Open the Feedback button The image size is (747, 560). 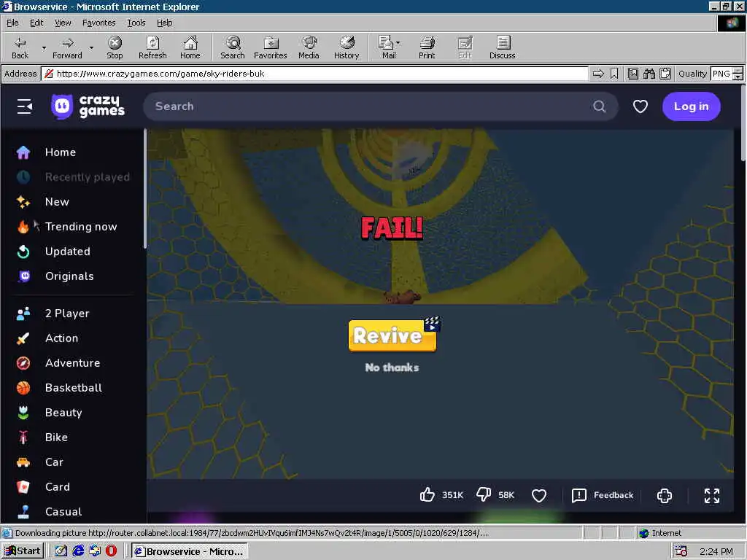603,495
